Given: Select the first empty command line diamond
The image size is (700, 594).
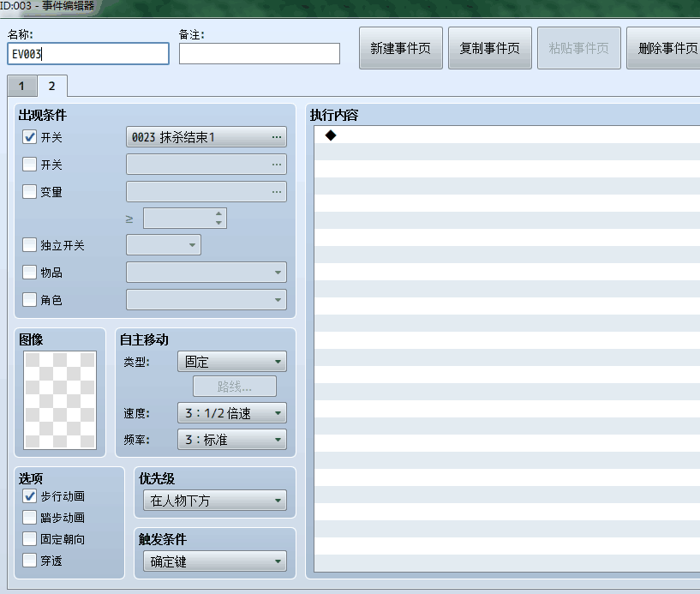Looking at the screenshot, I should click(331, 135).
